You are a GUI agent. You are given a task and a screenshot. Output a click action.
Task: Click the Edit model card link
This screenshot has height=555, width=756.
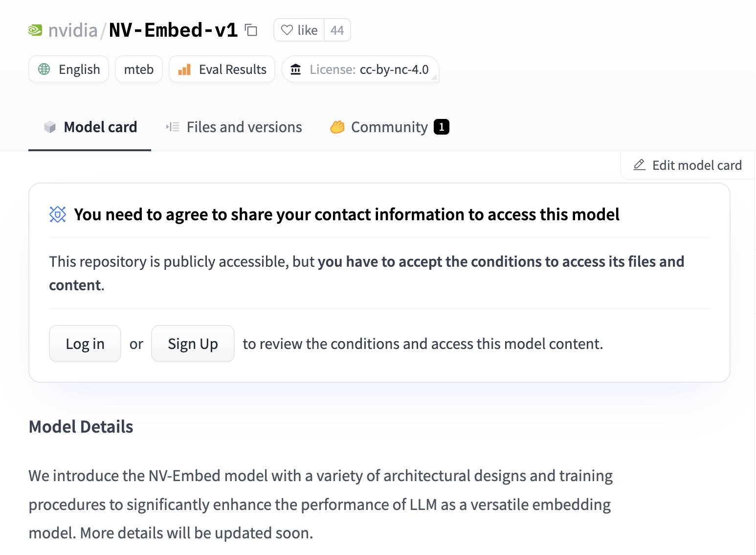pos(696,165)
